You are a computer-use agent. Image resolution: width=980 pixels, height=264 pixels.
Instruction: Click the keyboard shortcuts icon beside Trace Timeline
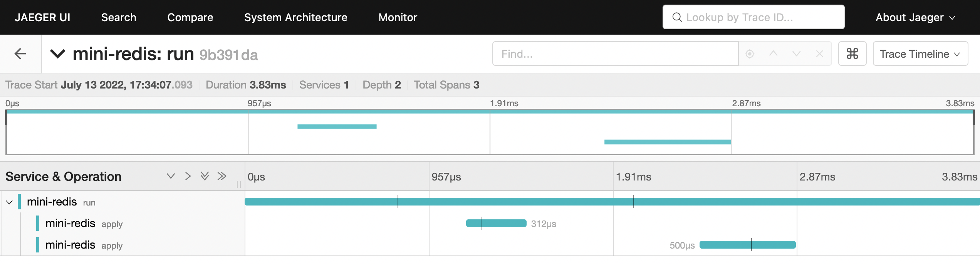[x=852, y=54]
